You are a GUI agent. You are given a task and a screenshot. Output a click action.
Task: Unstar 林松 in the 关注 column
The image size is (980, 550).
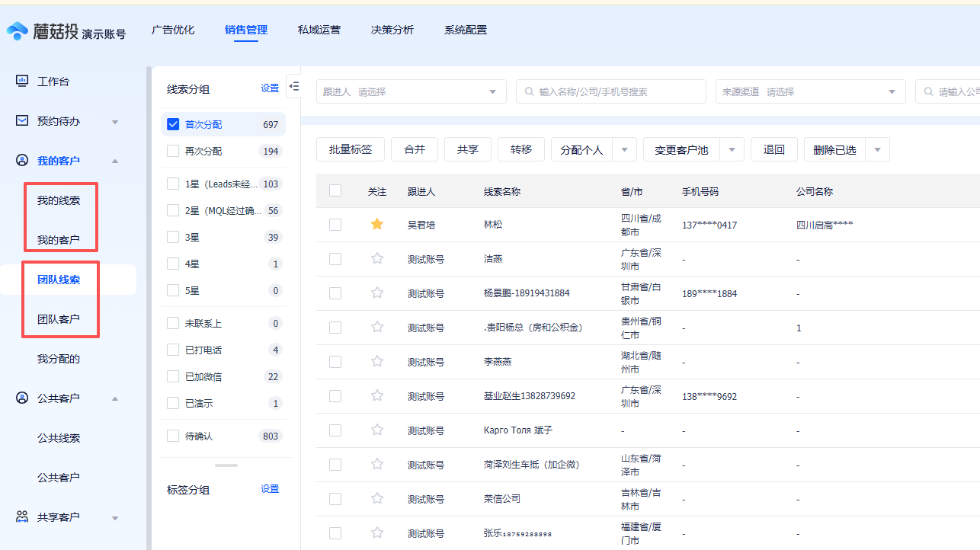376,224
